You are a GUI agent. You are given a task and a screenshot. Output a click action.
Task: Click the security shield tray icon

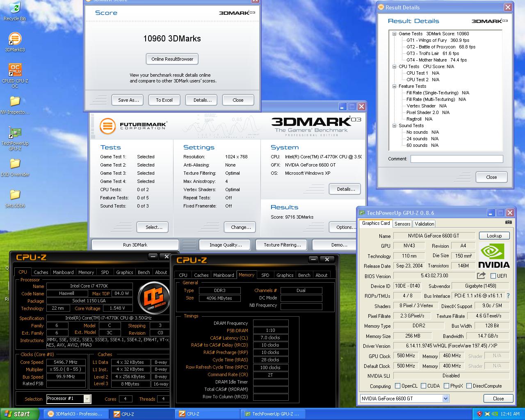coord(479,414)
